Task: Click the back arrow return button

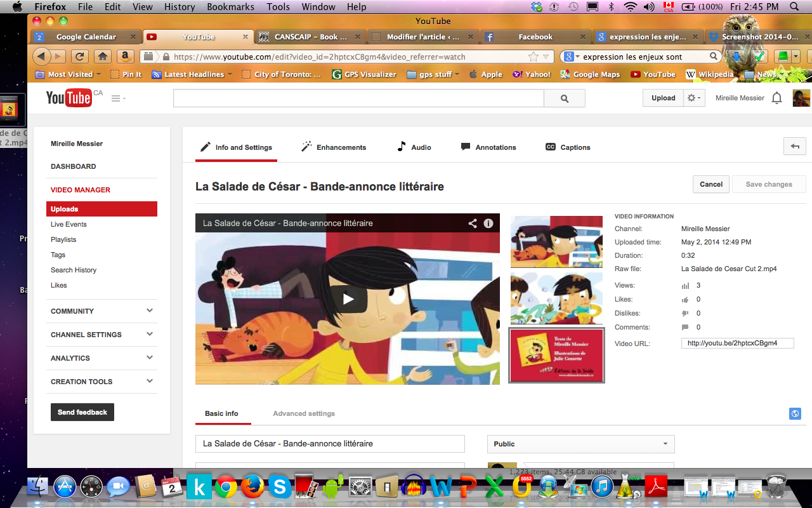Action: (795, 147)
